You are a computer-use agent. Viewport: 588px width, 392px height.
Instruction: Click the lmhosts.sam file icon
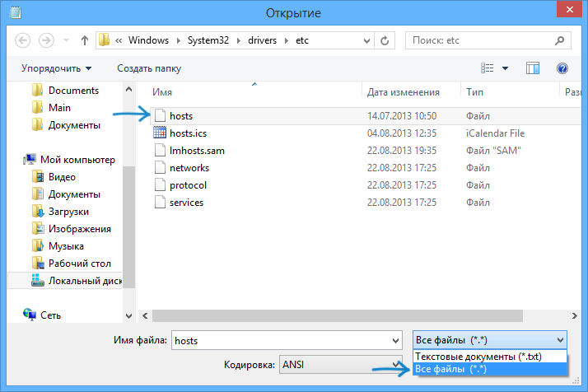pos(160,150)
